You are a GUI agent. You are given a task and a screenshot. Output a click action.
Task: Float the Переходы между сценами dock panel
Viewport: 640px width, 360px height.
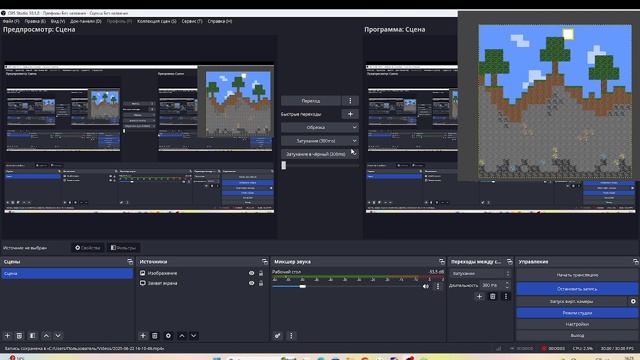pos(509,262)
